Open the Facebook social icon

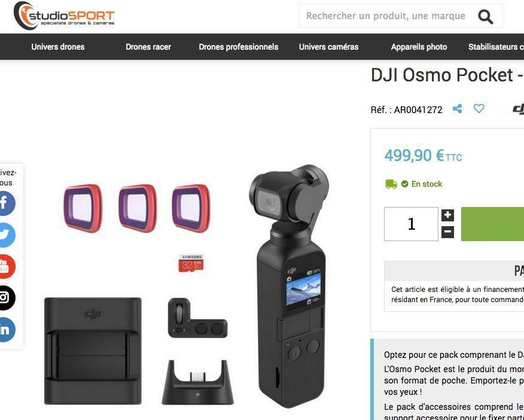[x=6, y=203]
